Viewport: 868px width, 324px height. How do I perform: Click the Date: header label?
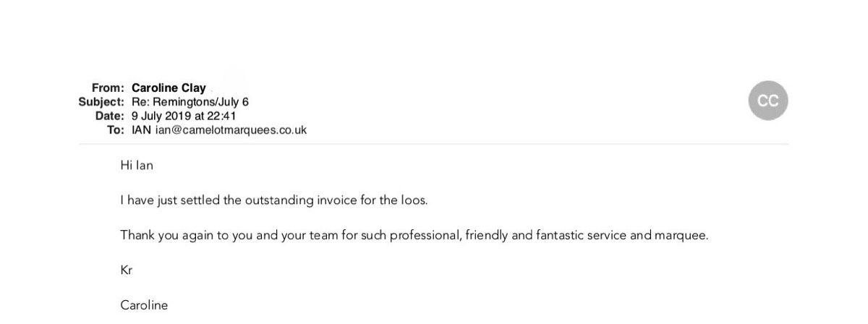(x=109, y=116)
